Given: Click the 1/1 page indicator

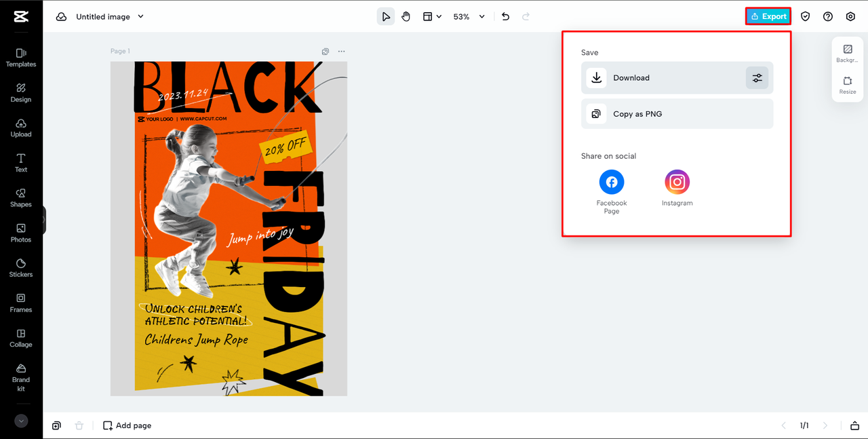Looking at the screenshot, I should pyautogui.click(x=804, y=425).
